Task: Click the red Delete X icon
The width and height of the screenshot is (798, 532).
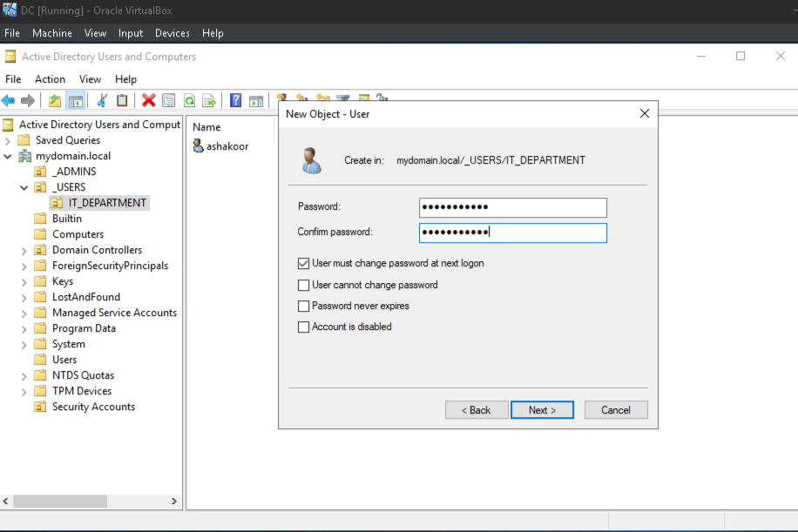Action: (149, 101)
